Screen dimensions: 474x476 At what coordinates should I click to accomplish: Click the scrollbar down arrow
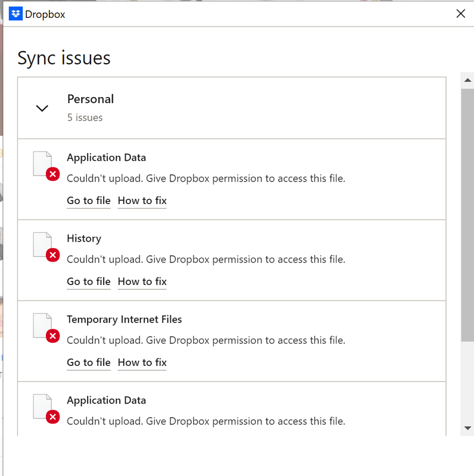[467, 428]
